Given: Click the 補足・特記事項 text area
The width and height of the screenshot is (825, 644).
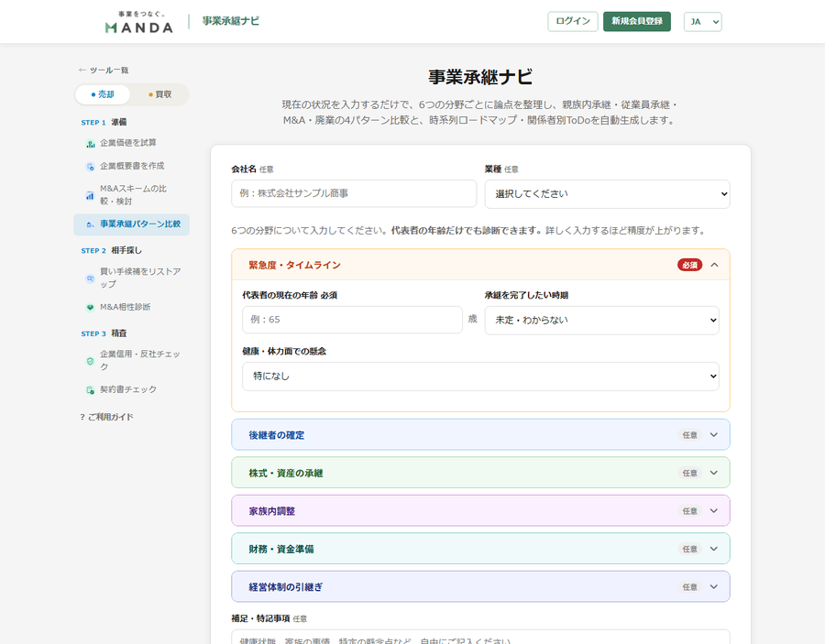Looking at the screenshot, I should tap(480, 638).
